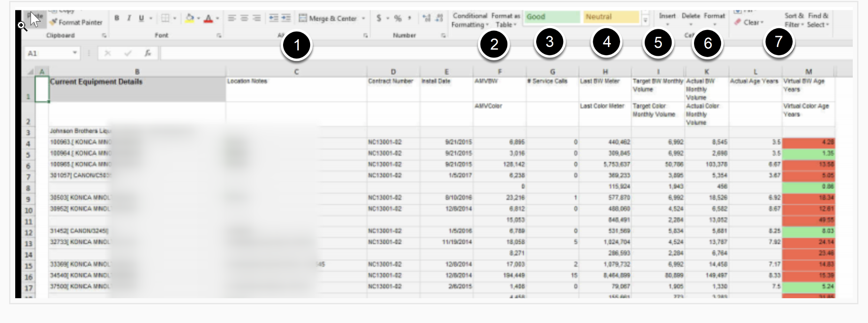Image resolution: width=868 pixels, height=323 pixels.
Task: Select install date 11/19/2014 cell
Action: click(x=446, y=242)
